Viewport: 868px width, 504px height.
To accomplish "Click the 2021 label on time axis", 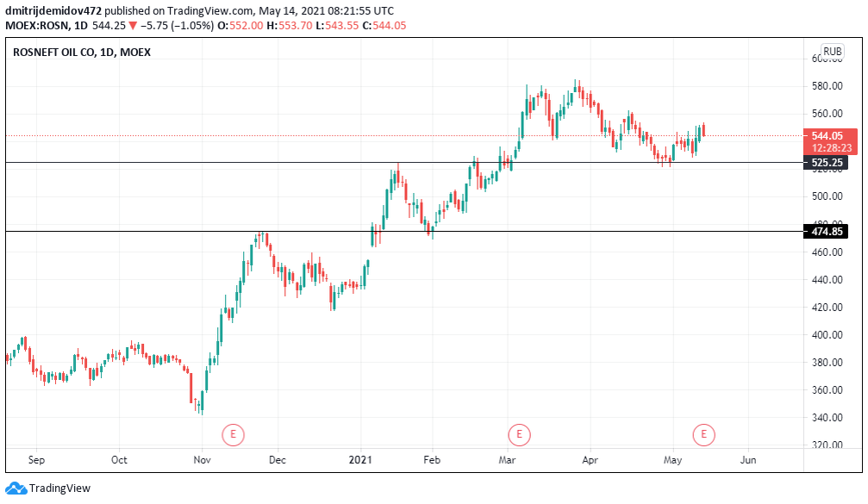I will click(360, 460).
